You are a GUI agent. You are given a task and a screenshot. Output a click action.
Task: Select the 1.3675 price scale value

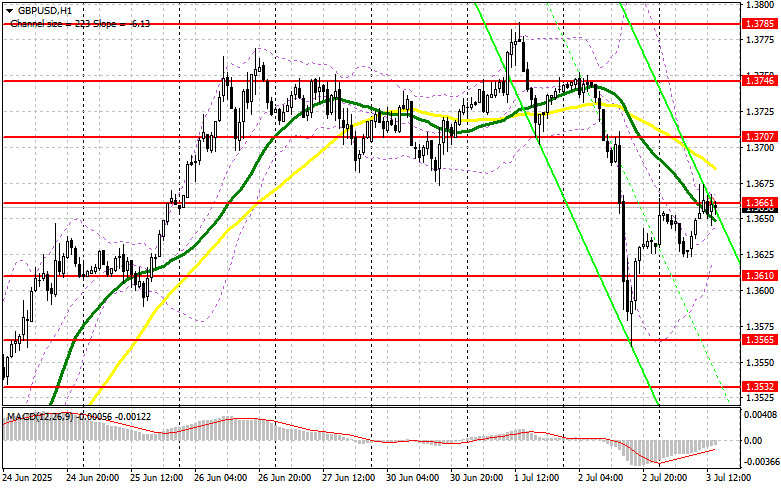click(760, 184)
